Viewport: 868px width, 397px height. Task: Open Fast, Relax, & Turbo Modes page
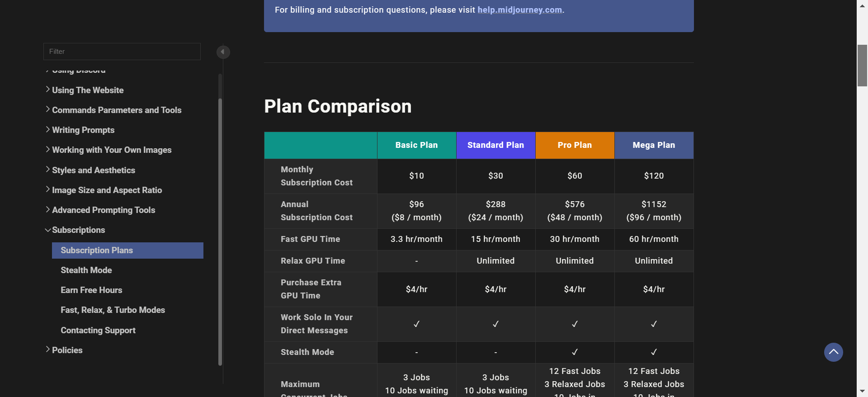[113, 310]
